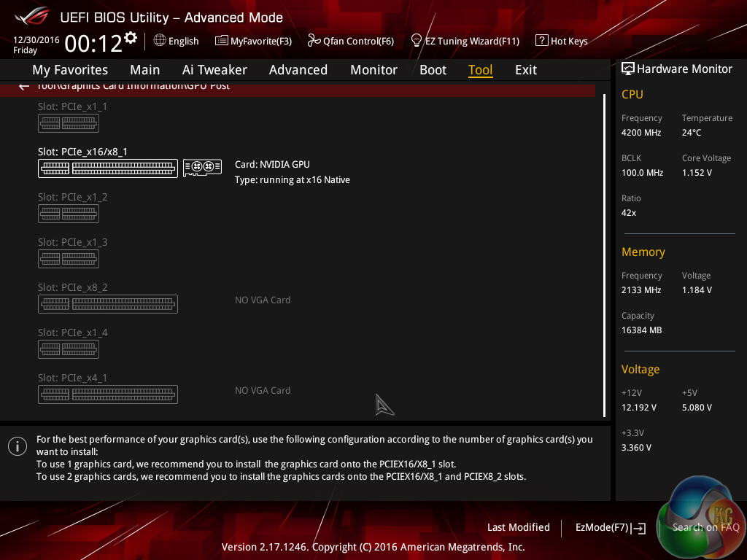
Task: Select the PCIe_x8_2 slot graphic
Action: 108,304
